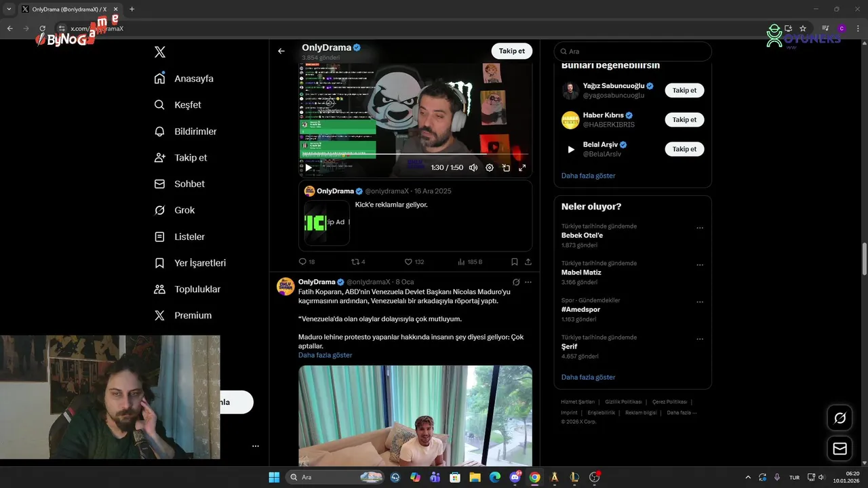The height and width of the screenshot is (488, 868).
Task: Open Bildirimler in the sidebar
Action: click(185, 131)
